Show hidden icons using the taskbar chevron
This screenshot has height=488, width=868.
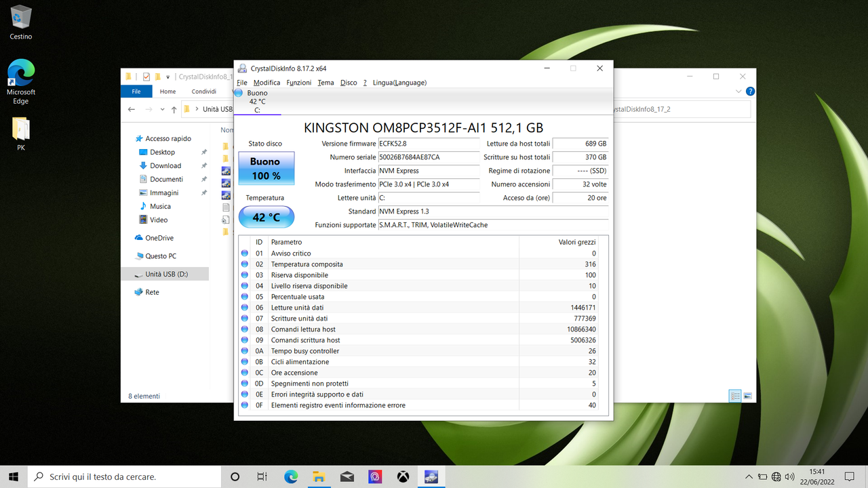point(749,476)
